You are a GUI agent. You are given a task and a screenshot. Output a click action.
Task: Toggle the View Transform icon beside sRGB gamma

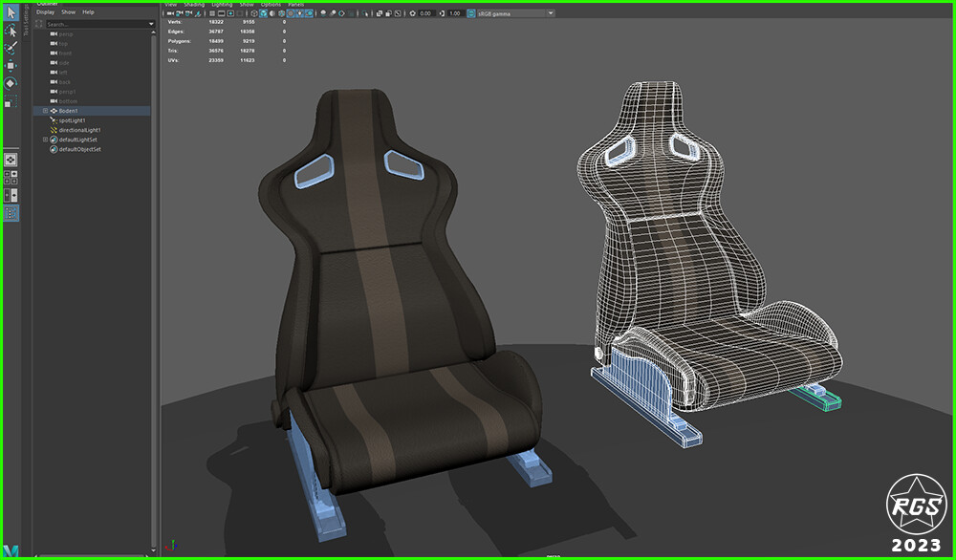pyautogui.click(x=471, y=13)
